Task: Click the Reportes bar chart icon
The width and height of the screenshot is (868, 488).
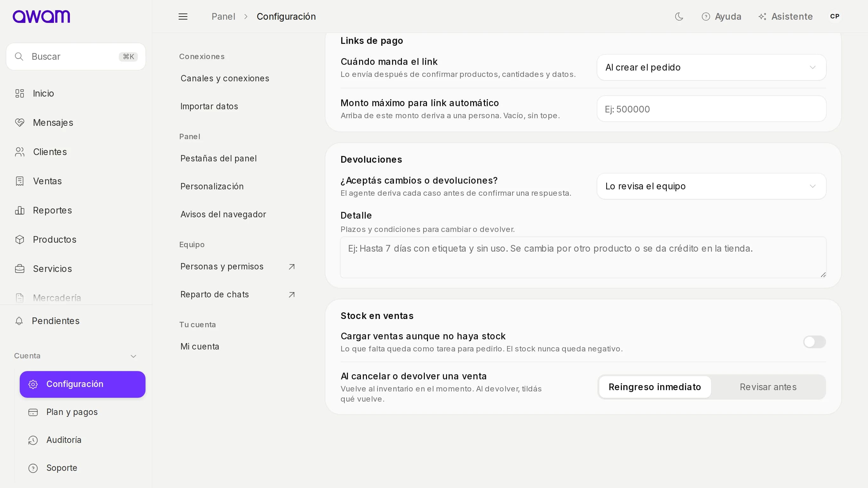Action: 20,210
